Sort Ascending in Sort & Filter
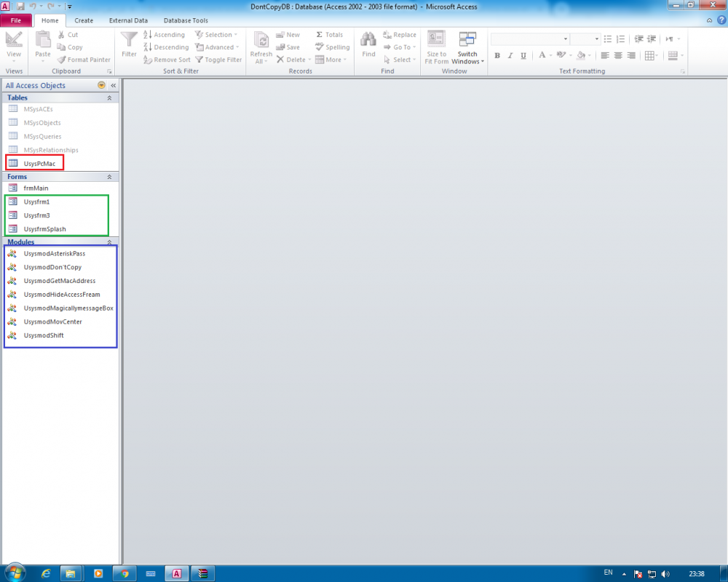728x582 pixels. point(164,35)
